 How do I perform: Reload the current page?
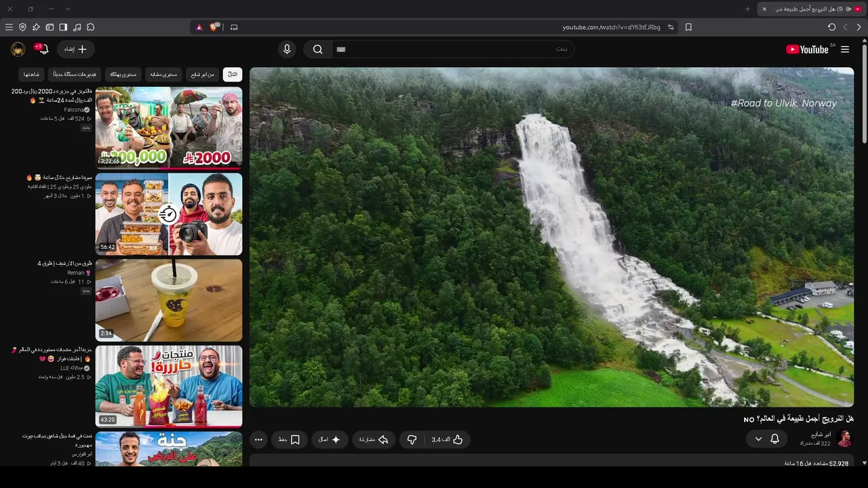tap(831, 27)
